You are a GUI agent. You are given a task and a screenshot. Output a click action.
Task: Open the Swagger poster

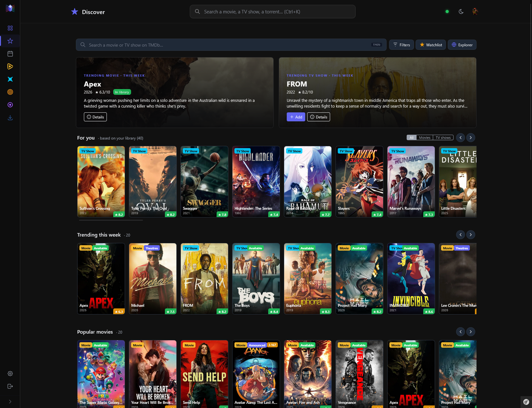click(x=204, y=182)
